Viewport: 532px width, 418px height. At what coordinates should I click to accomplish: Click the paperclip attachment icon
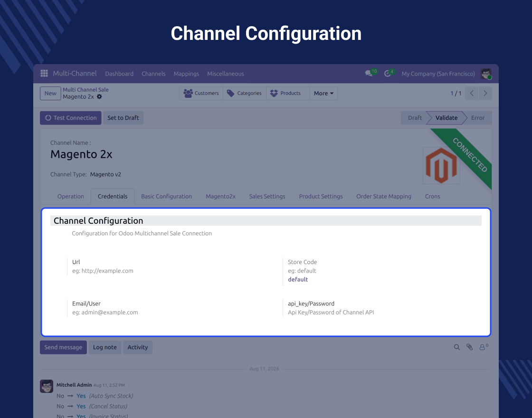470,347
